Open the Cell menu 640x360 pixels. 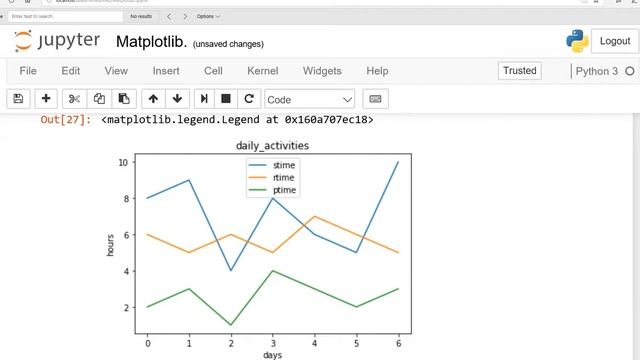click(x=213, y=71)
